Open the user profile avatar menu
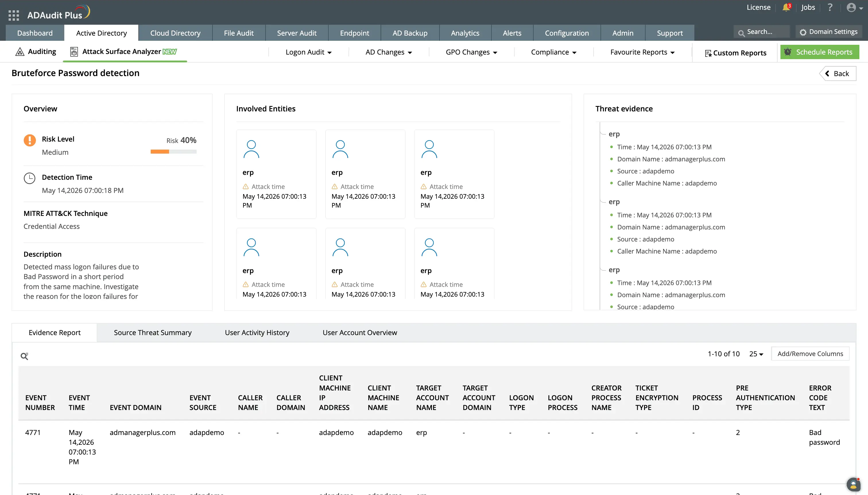This screenshot has height=495, width=868. pyautogui.click(x=855, y=7)
